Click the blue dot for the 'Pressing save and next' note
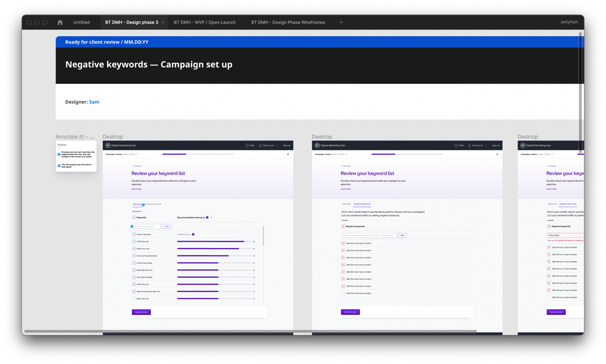 (59, 154)
